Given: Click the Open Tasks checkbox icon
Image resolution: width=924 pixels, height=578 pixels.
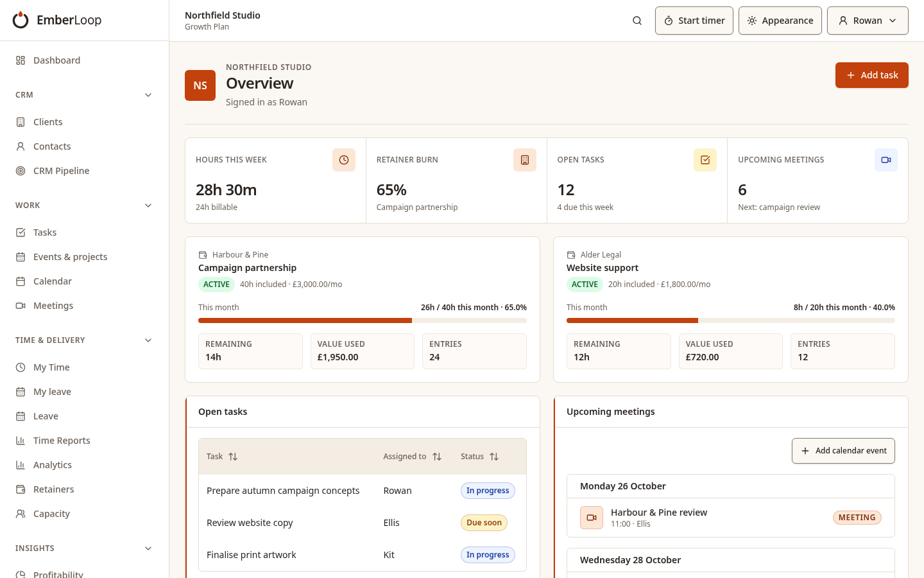Looking at the screenshot, I should 705,160.
